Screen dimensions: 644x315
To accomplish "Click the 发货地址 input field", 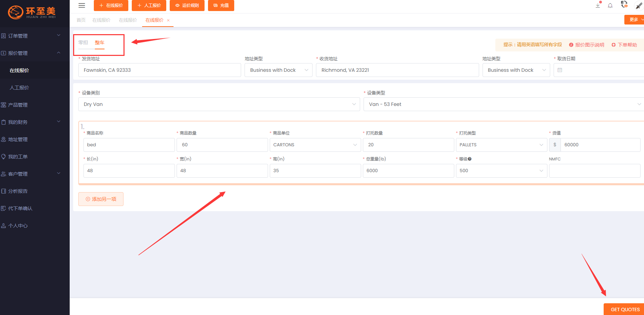I will click(159, 70).
